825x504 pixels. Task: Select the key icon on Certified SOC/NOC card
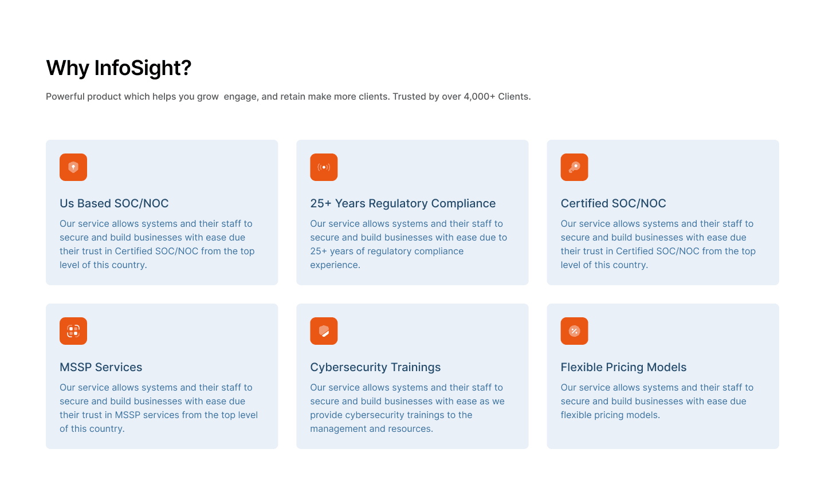click(574, 167)
